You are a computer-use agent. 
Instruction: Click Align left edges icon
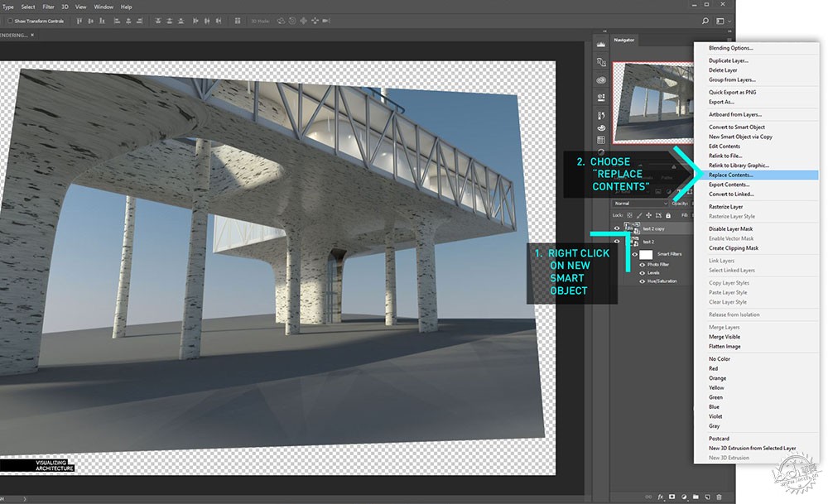click(118, 22)
